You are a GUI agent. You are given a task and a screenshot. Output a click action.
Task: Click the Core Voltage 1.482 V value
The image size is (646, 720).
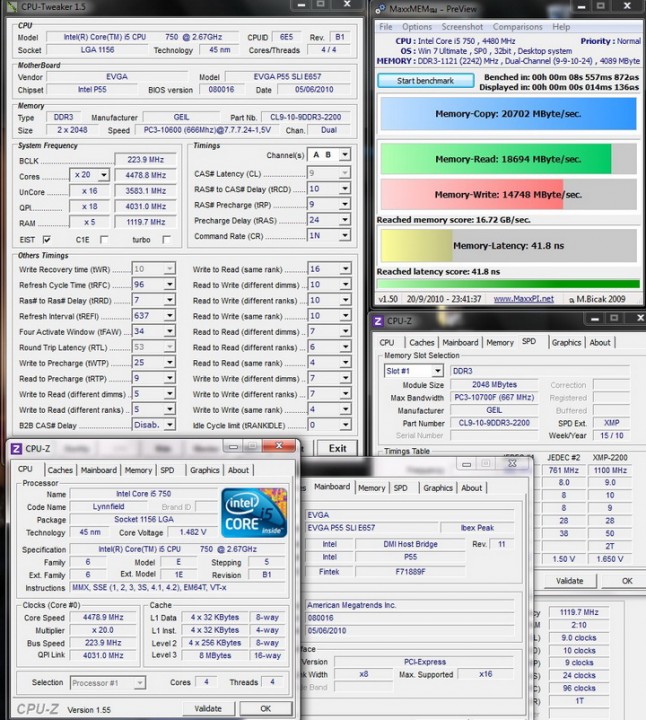(192, 532)
